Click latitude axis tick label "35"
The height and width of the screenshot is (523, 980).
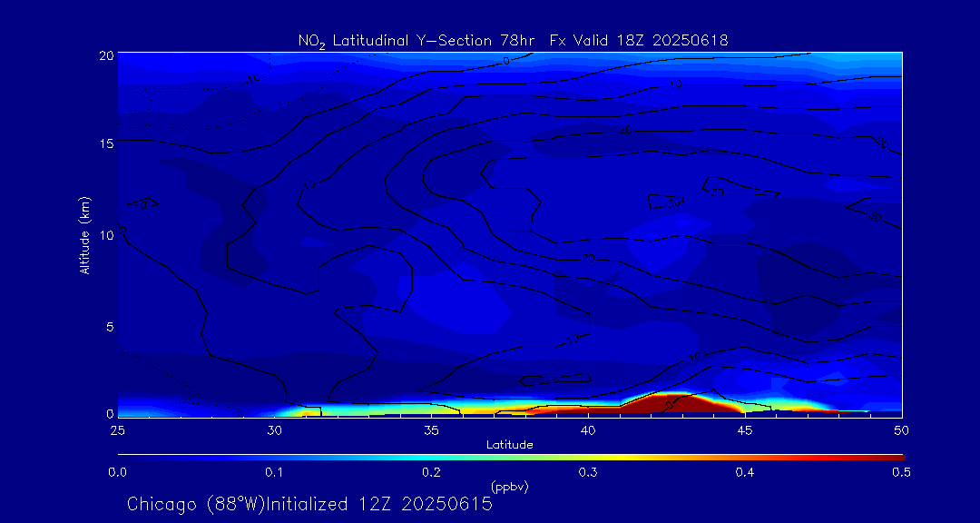[431, 429]
